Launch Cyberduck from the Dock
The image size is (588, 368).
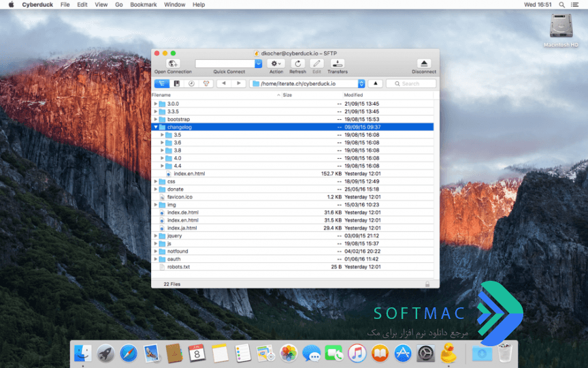(448, 353)
